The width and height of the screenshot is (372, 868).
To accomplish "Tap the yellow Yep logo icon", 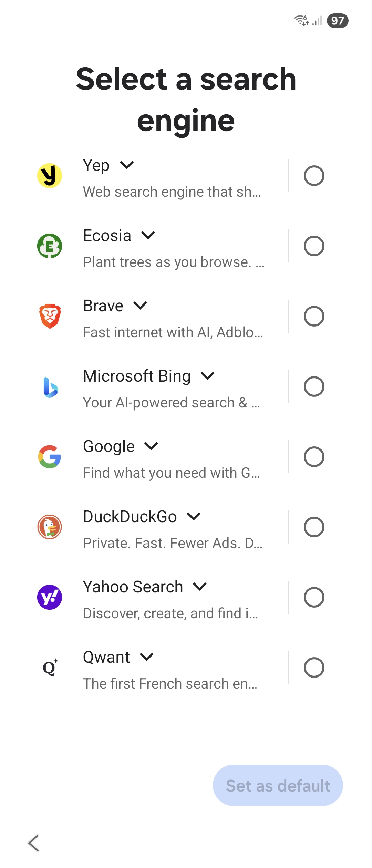I will [x=50, y=176].
